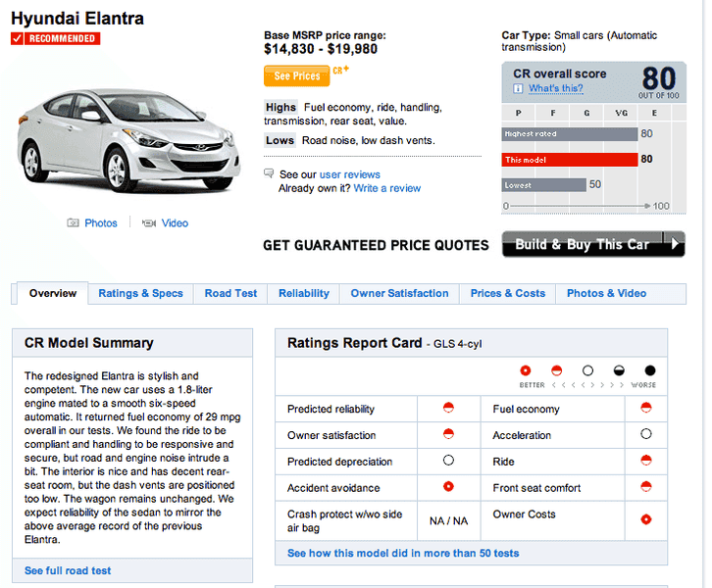Click the Lowest score bar
Image resolution: width=712 pixels, height=588 pixels.
tap(544, 185)
